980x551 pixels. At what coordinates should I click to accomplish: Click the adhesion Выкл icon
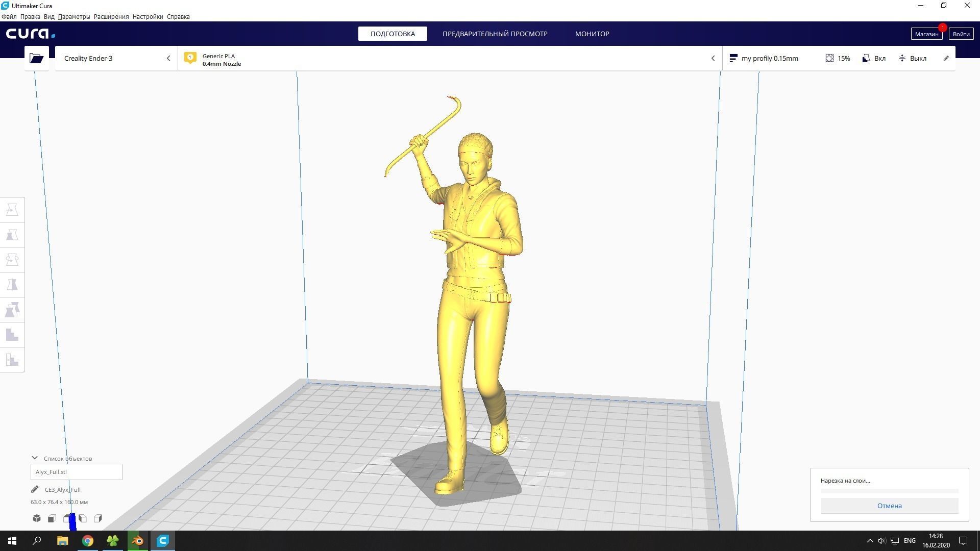[902, 58]
